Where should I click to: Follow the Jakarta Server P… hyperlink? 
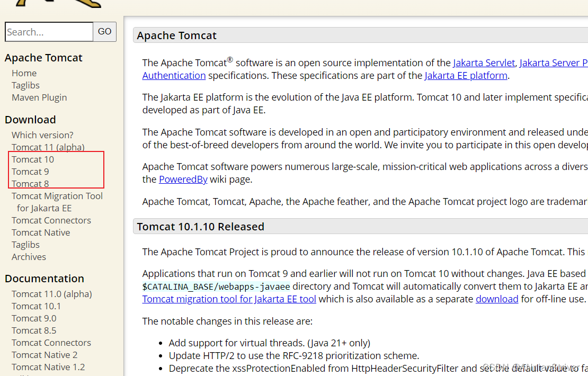pos(554,62)
